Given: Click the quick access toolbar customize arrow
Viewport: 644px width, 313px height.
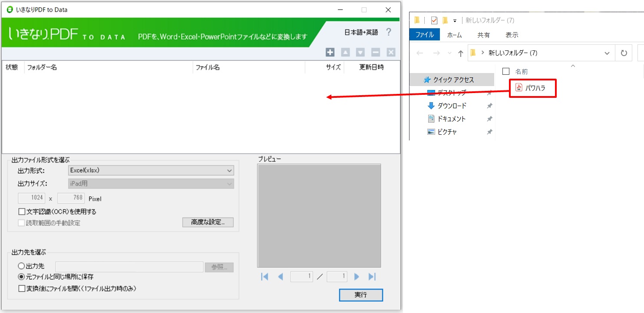Looking at the screenshot, I should [455, 20].
